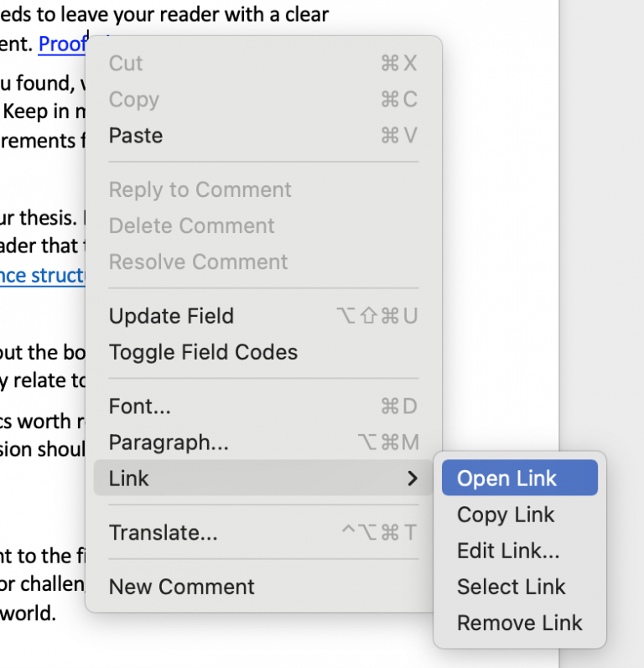Click Select Link in submenu
644x668 pixels.
coord(511,587)
